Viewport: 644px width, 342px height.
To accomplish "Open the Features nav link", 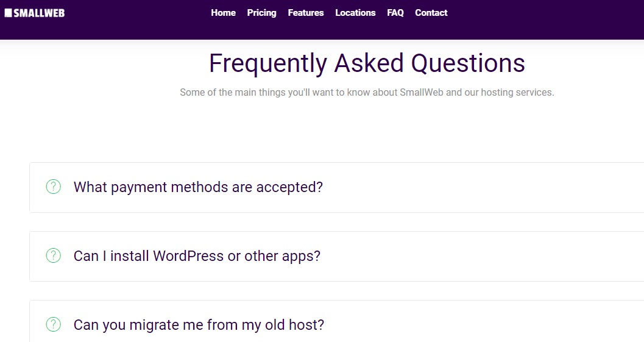I will click(306, 13).
